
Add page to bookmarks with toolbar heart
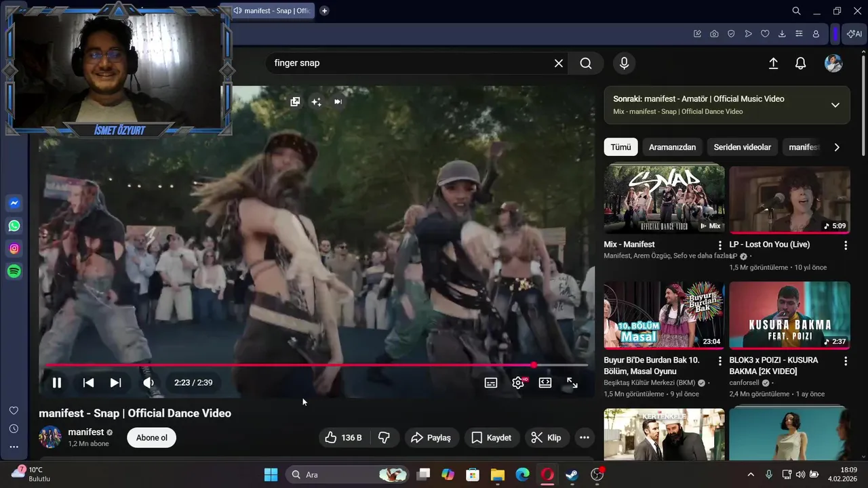(765, 34)
